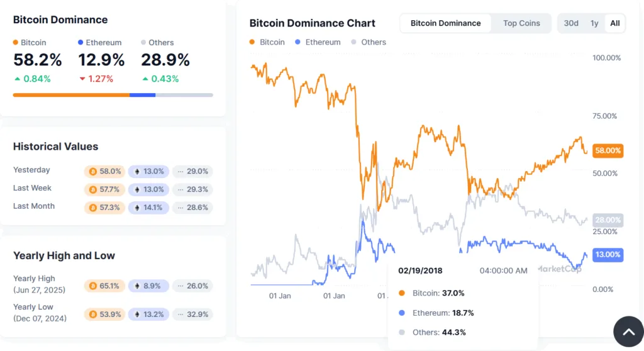The image size is (644, 351).
Task: Click the 13.00% Ethereum value label on chart
Action: click(608, 255)
